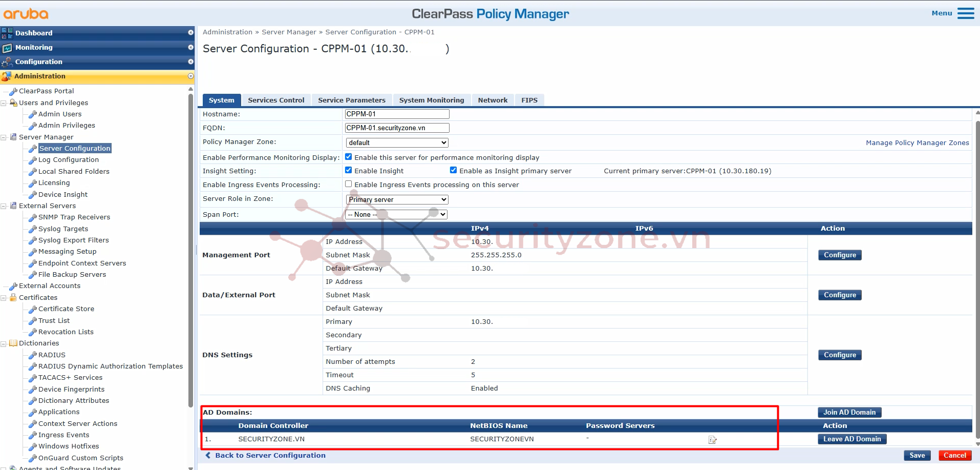Click the ClearPass Portal wrench icon
The image size is (980, 470).
(13, 91)
